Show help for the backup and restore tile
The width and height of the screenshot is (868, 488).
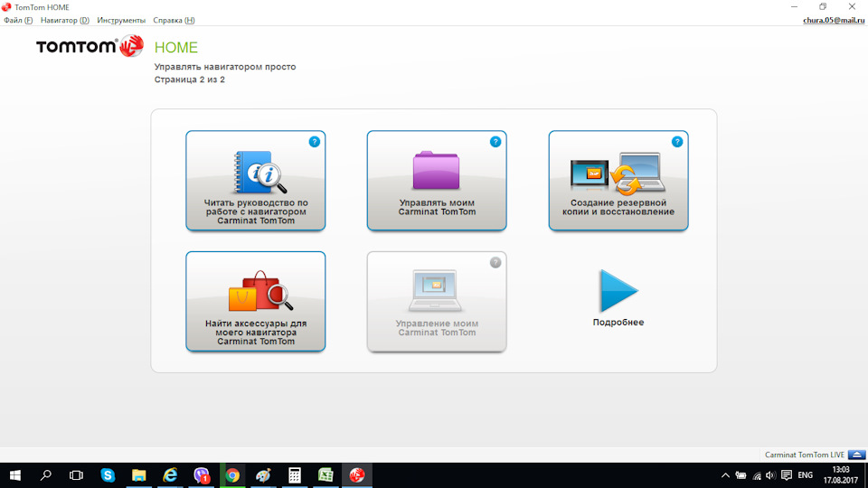(x=677, y=142)
